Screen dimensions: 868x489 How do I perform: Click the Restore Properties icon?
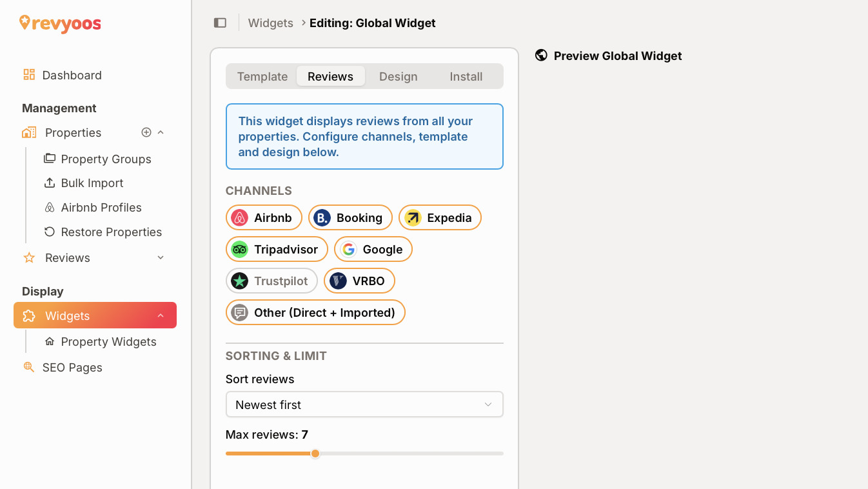click(50, 232)
